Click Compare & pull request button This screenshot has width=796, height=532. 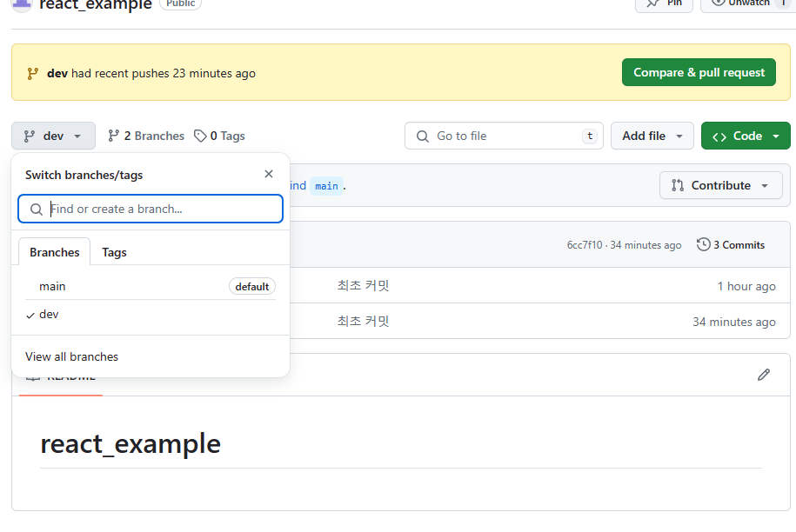point(699,72)
